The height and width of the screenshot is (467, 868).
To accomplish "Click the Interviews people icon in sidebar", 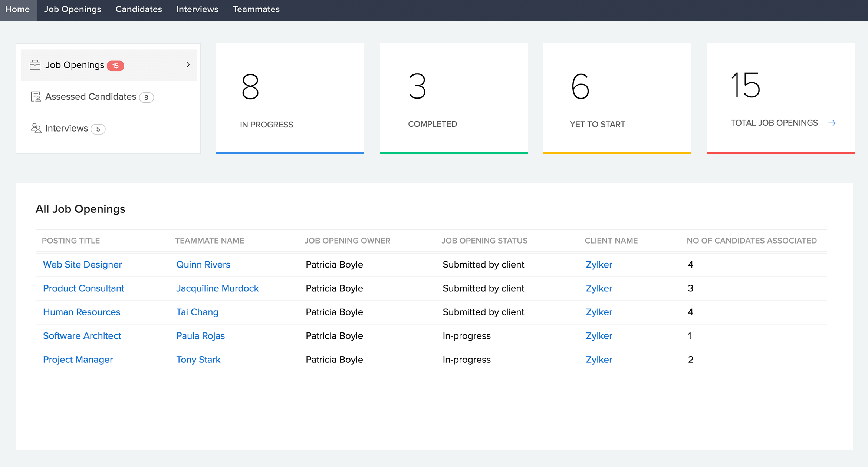I will tap(36, 128).
